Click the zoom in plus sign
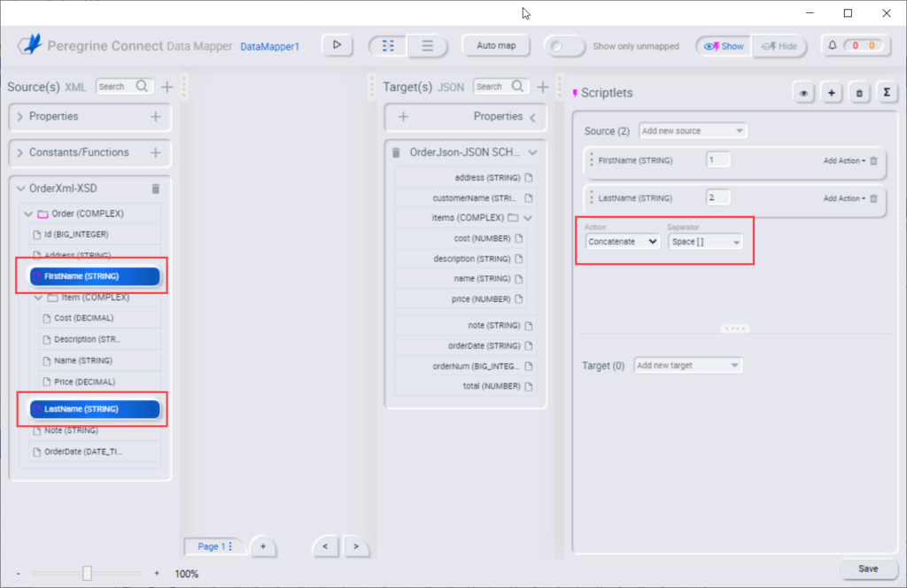This screenshot has width=907, height=588. [157, 573]
